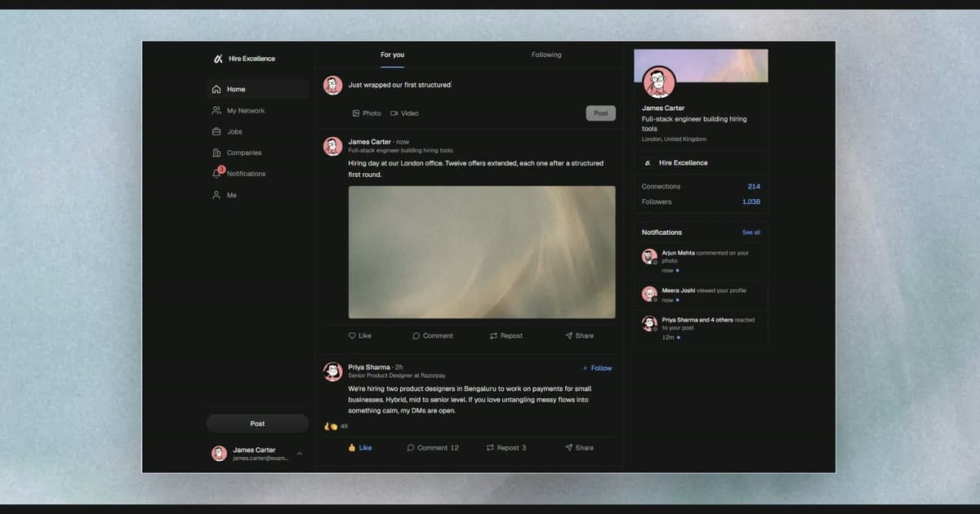980x514 pixels.
Task: Click Priya Sharma's notification avatar
Action: (x=649, y=323)
